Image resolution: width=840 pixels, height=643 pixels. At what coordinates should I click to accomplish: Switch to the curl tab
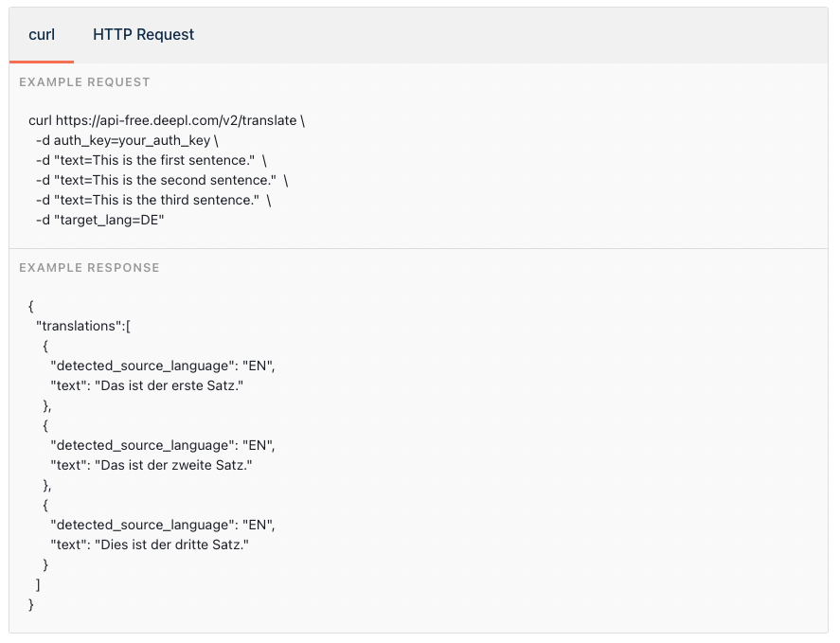pyautogui.click(x=42, y=35)
